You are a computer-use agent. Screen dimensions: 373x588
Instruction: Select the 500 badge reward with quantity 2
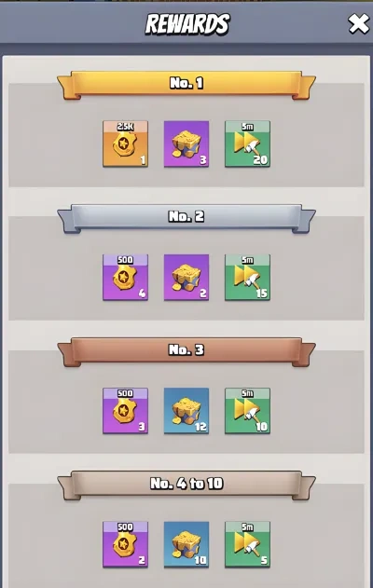(x=125, y=544)
